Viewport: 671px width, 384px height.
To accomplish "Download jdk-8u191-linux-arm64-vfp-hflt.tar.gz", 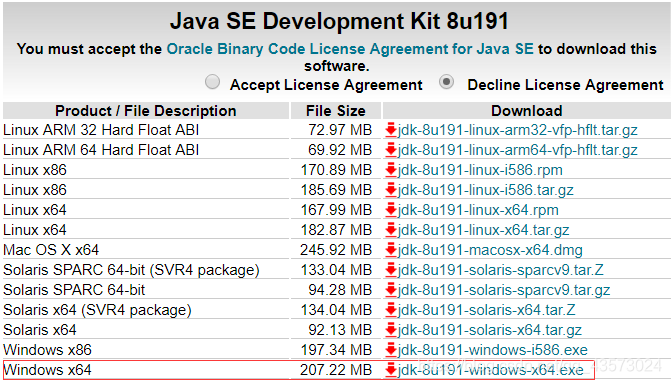I will click(x=517, y=150).
